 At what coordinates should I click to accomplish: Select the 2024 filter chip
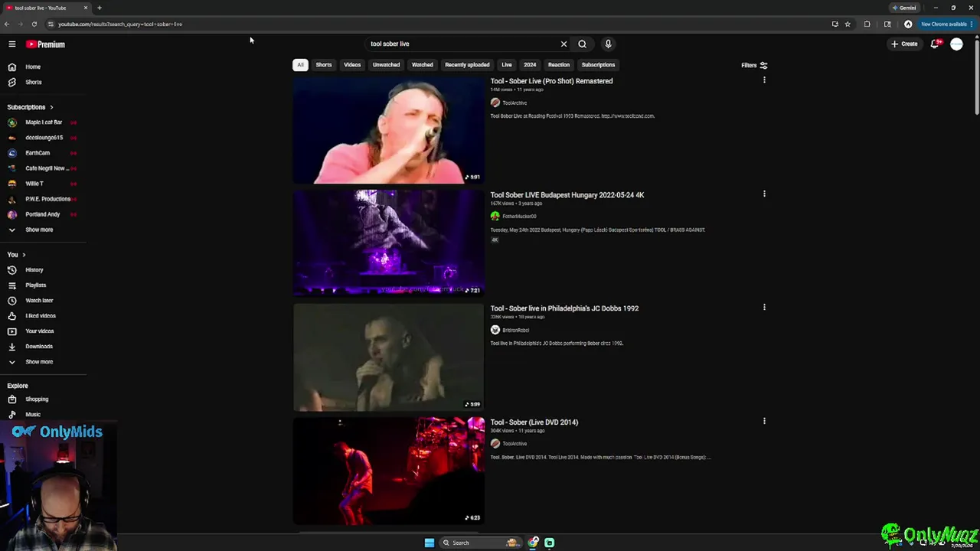coord(530,65)
